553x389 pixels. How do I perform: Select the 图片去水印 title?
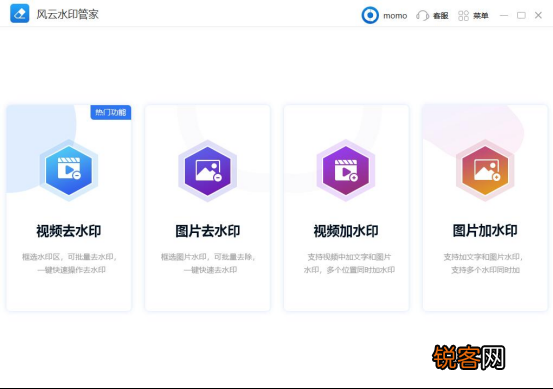(208, 231)
